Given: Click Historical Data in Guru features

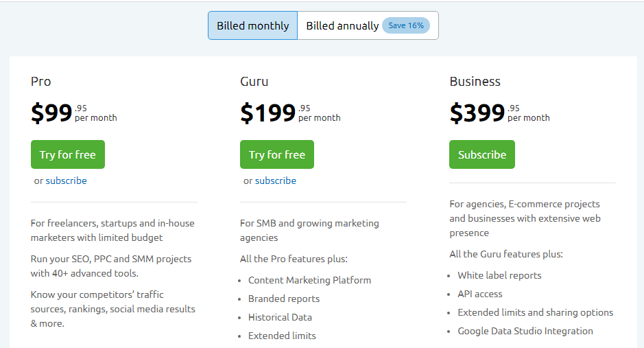Looking at the screenshot, I should 280,317.
